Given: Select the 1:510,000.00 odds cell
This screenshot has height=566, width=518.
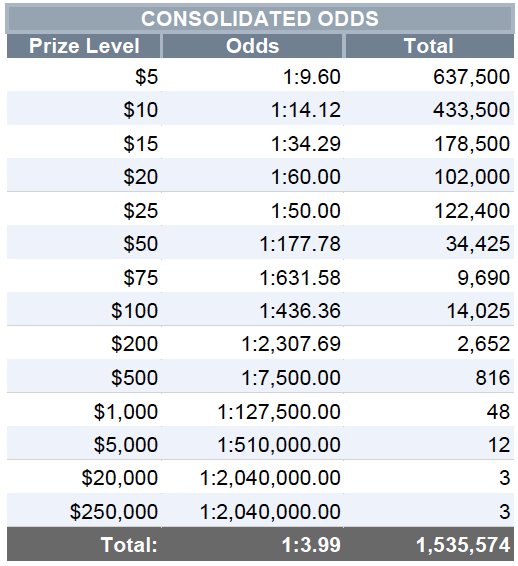Looking at the screenshot, I should click(253, 444).
